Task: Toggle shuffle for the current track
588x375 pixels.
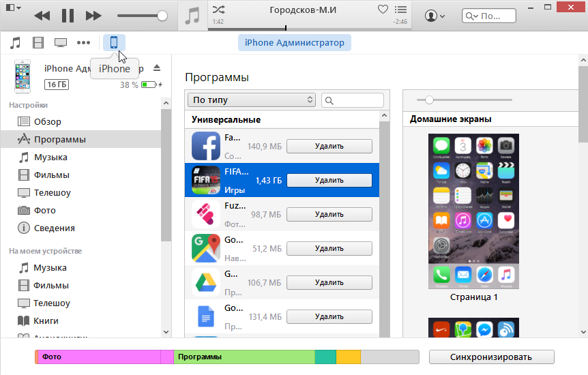Action: click(218, 10)
